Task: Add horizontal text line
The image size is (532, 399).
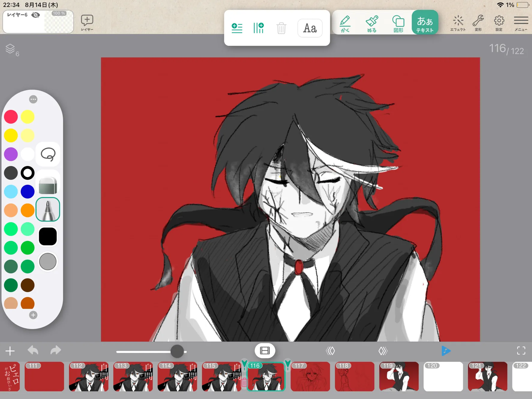Action: (x=237, y=28)
